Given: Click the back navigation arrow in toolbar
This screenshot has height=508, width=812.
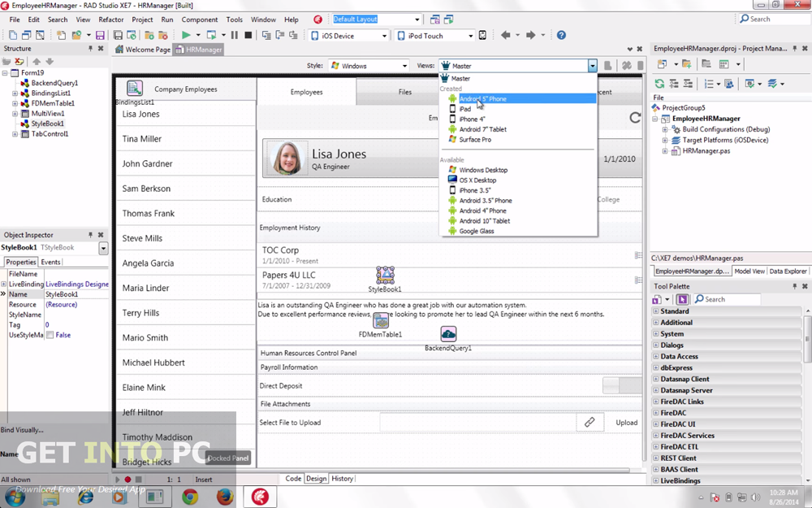Looking at the screenshot, I should [x=505, y=35].
